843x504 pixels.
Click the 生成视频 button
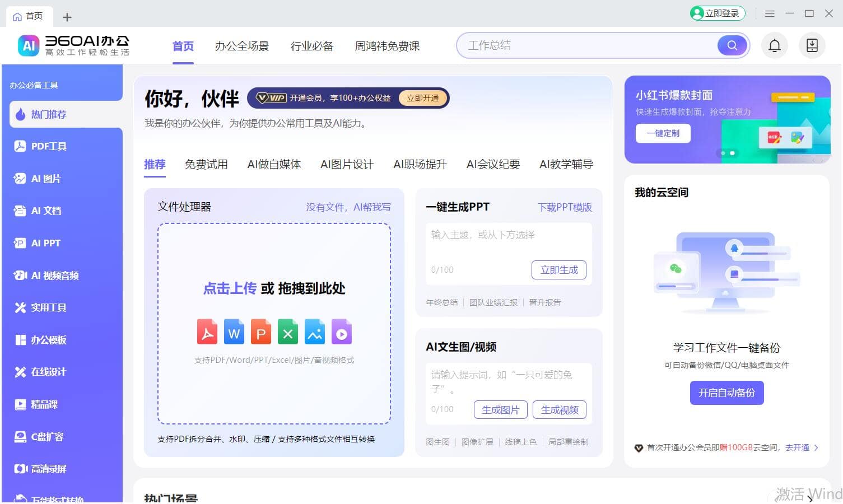coord(560,410)
